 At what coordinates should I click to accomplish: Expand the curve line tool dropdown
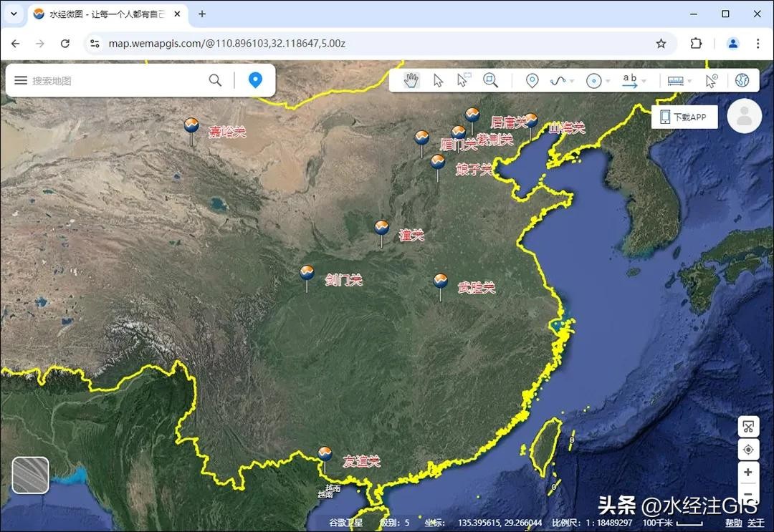[x=570, y=82]
